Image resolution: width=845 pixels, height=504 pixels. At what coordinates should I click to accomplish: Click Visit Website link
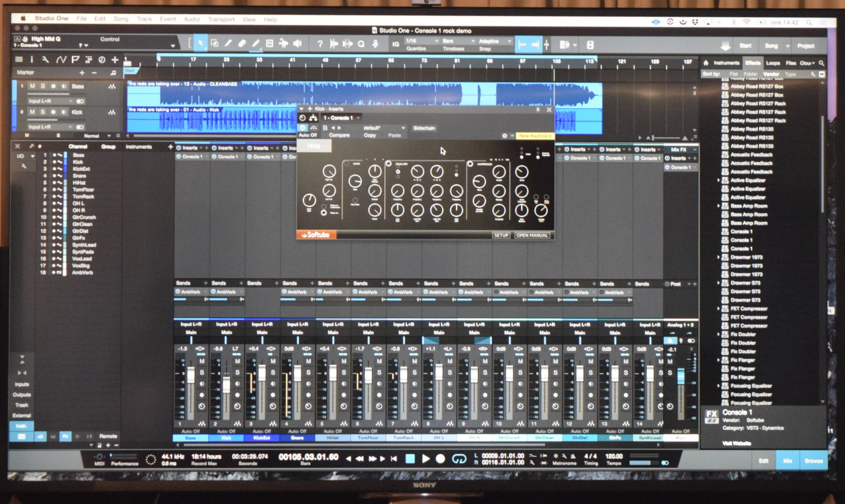coord(736,443)
